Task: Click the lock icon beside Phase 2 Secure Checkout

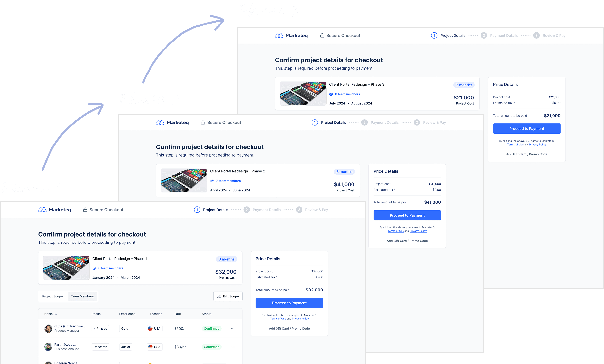Action: click(x=203, y=123)
